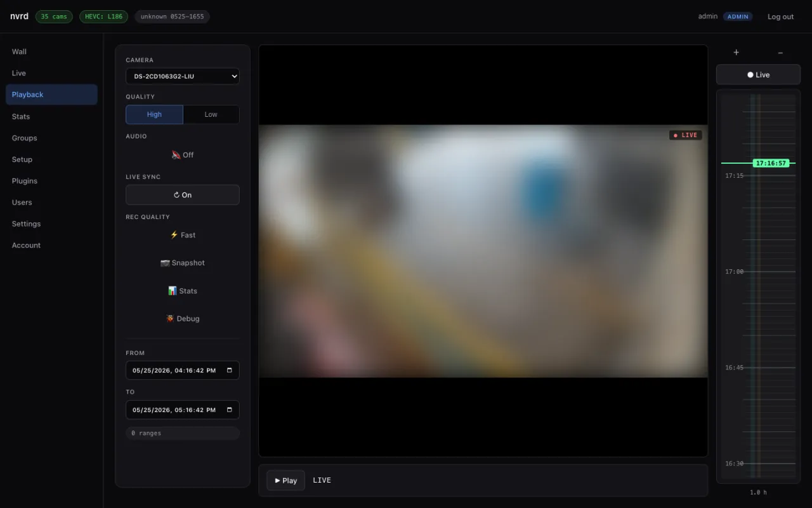Click the Play button
Viewport: 812px width, 508px height.
point(285,481)
